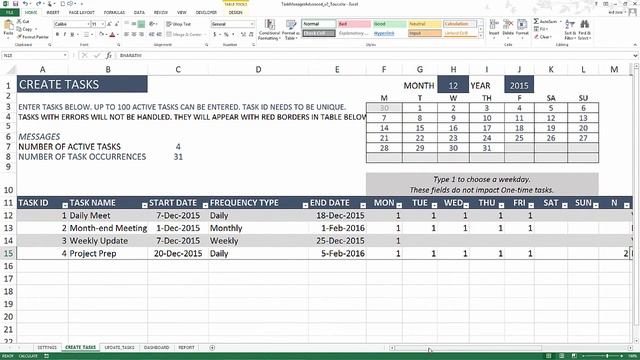Screen dimensions: 640x360
Task: Open the Calibri font name dropdown
Action: [88, 24]
